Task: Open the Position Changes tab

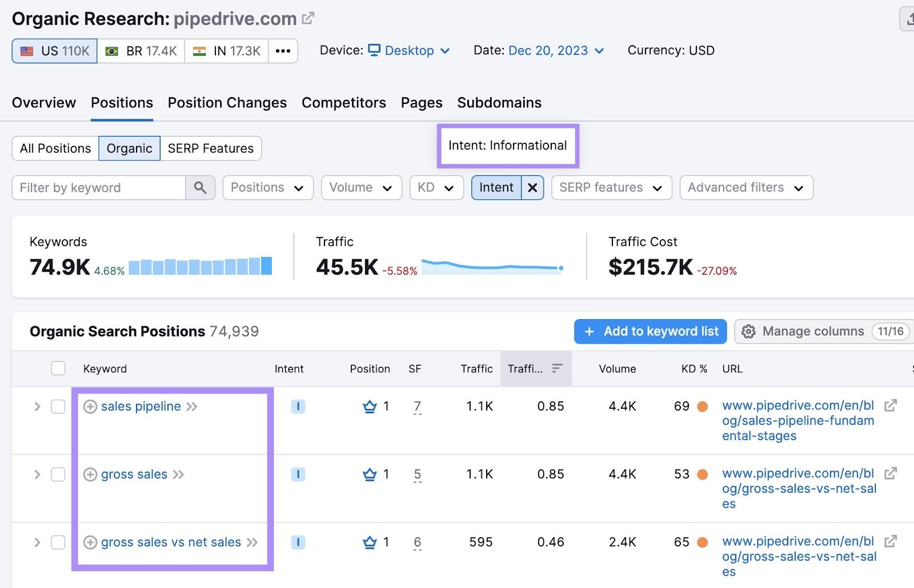Action: pyautogui.click(x=227, y=103)
